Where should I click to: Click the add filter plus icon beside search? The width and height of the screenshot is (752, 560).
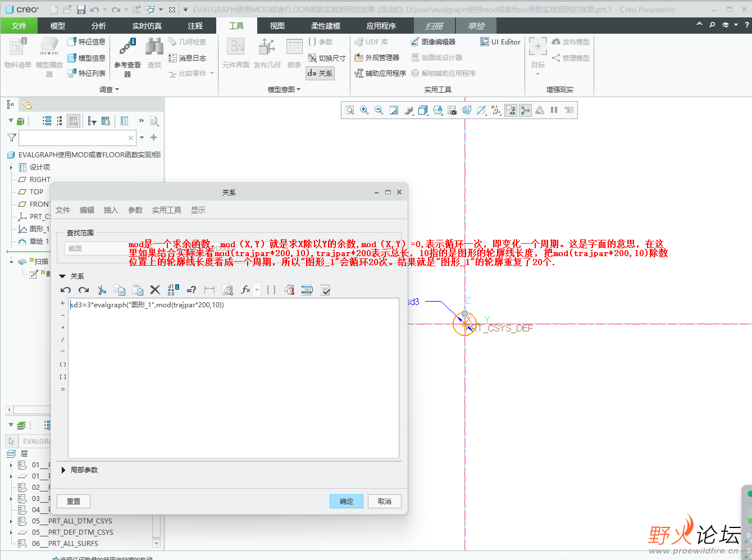coord(153,137)
